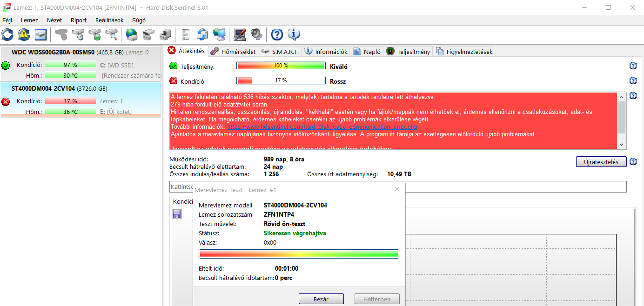This screenshot has width=644, height=306.
Task: Click the 100 % Teljesítmény performance bar
Action: [281, 66]
